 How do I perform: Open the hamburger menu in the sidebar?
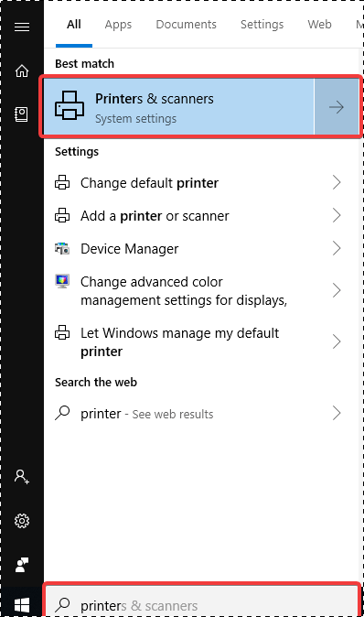[x=22, y=27]
